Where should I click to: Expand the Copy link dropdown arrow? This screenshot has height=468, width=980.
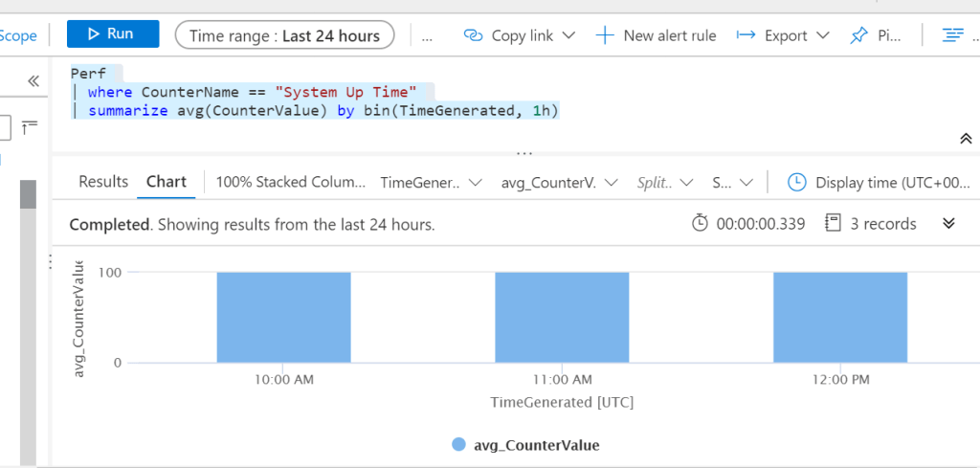(568, 35)
